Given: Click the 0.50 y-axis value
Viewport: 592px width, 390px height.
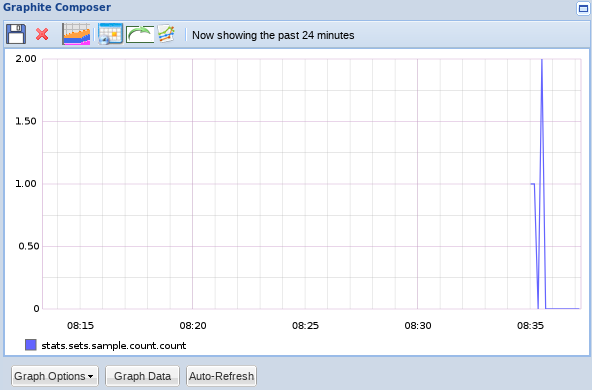Looking at the screenshot, I should coord(29,246).
